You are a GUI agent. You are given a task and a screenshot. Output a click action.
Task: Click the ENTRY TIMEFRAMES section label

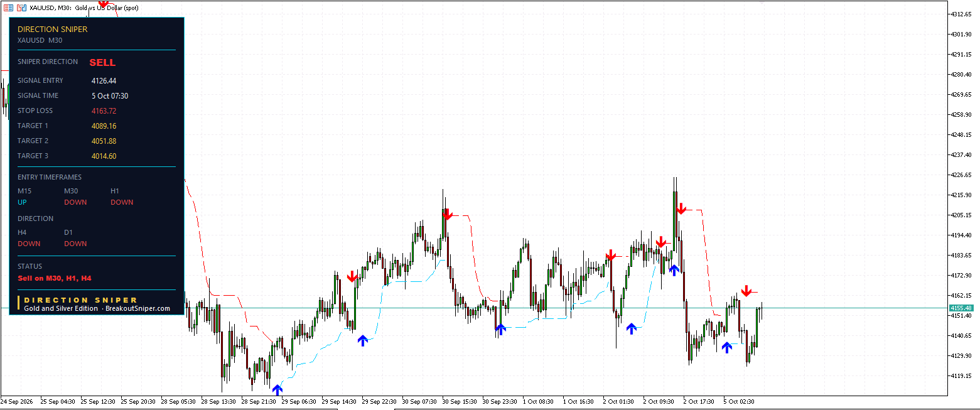point(50,177)
